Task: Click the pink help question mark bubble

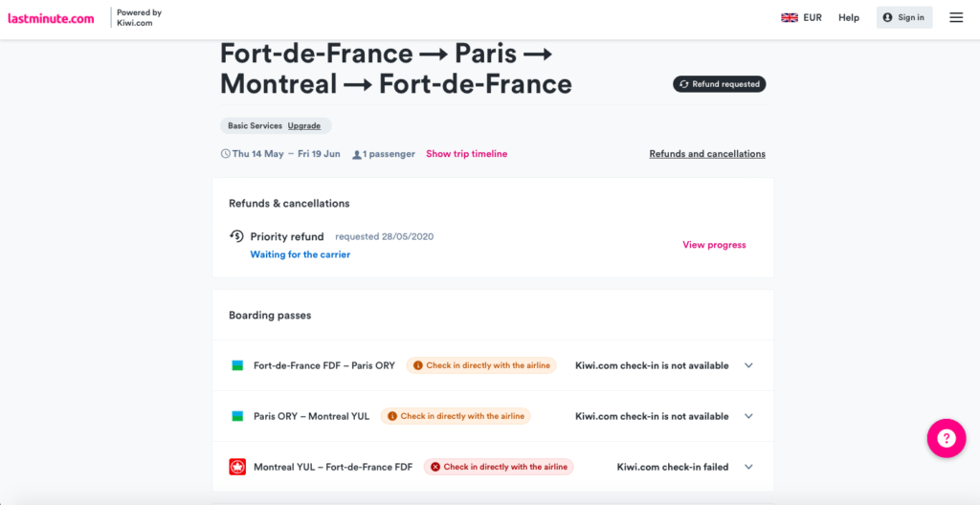Action: click(x=946, y=438)
